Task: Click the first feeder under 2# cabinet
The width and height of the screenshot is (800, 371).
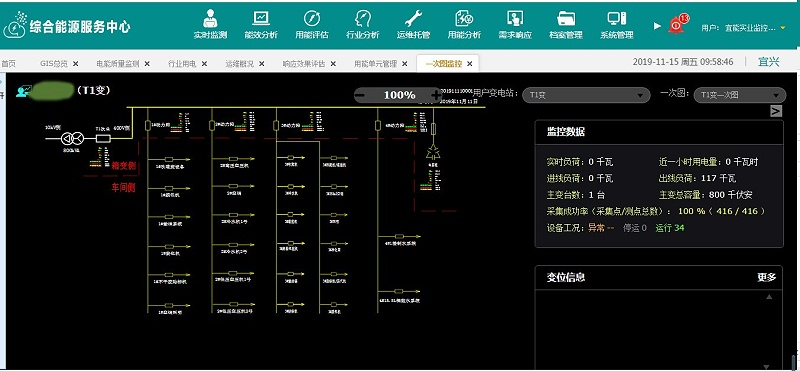Action: (x=234, y=159)
